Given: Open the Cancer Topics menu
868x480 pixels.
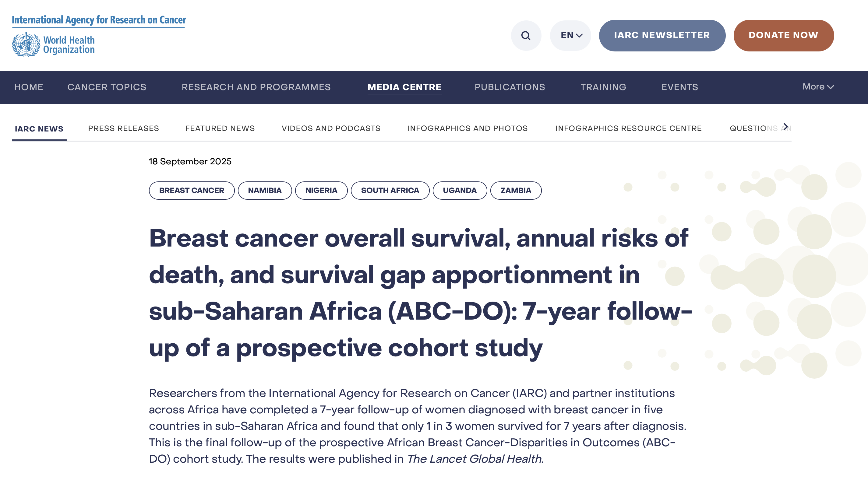Looking at the screenshot, I should click(x=107, y=87).
